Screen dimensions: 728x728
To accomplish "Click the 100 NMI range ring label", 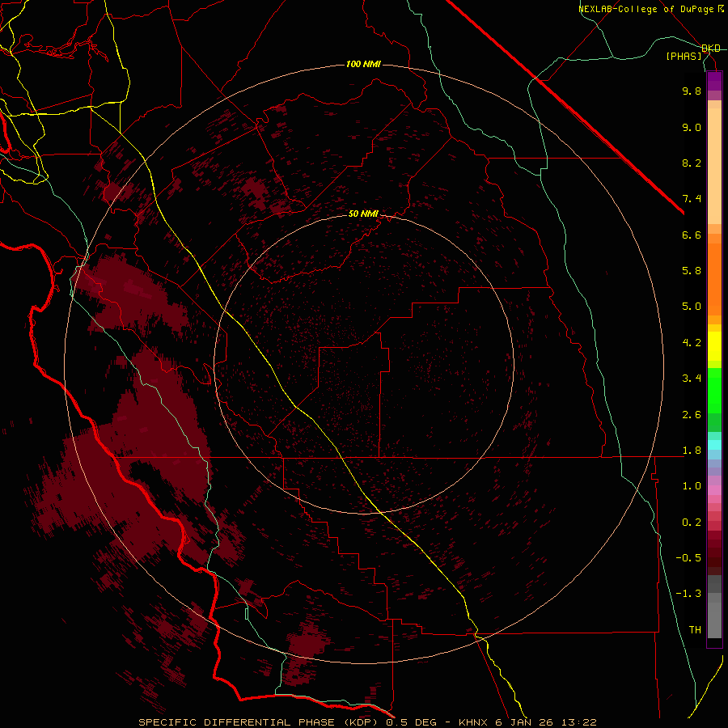I will [x=363, y=64].
